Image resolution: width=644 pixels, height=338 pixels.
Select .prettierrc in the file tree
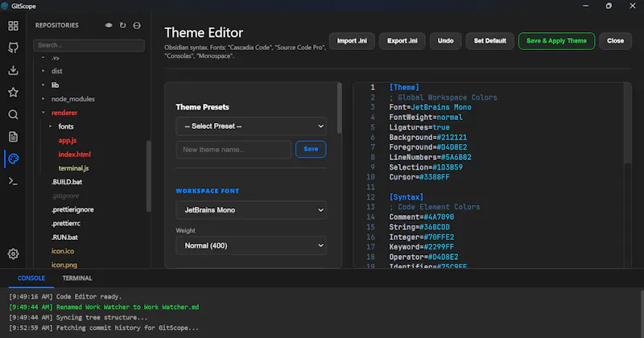[x=66, y=224]
